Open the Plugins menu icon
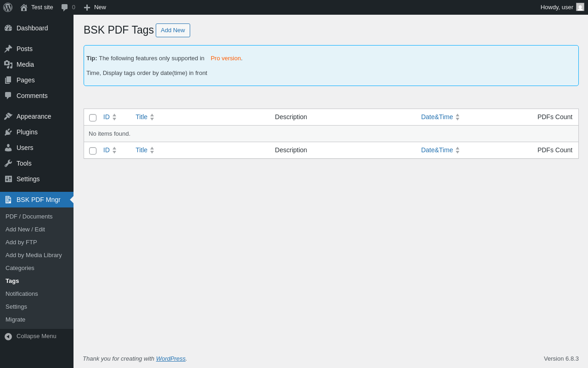The height and width of the screenshot is (368, 588). click(8, 132)
